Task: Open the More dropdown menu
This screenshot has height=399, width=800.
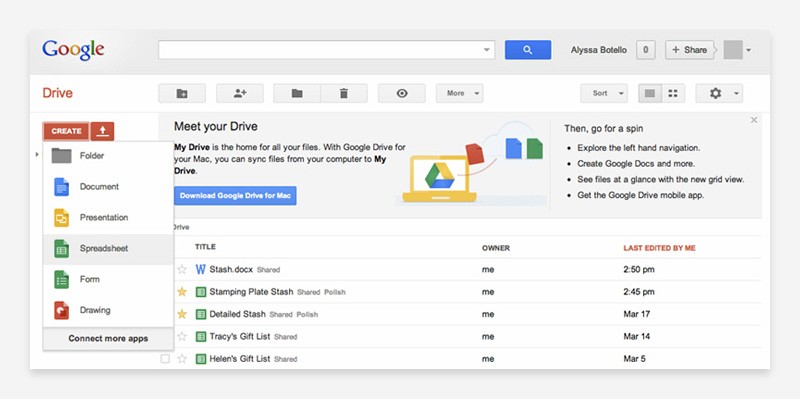Action: (460, 93)
